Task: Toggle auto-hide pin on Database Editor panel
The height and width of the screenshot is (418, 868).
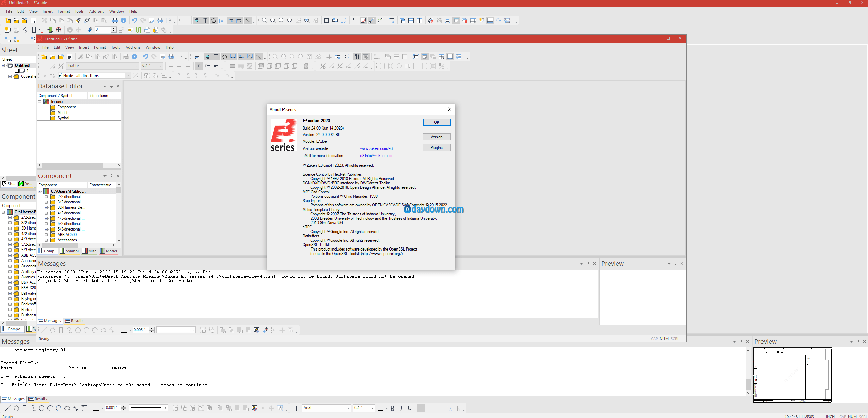Action: pyautogui.click(x=111, y=86)
